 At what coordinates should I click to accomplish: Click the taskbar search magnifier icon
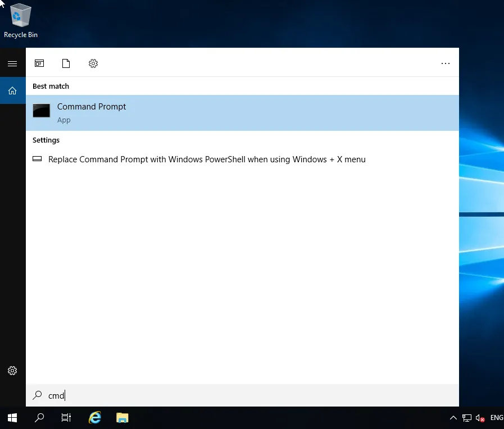39,418
